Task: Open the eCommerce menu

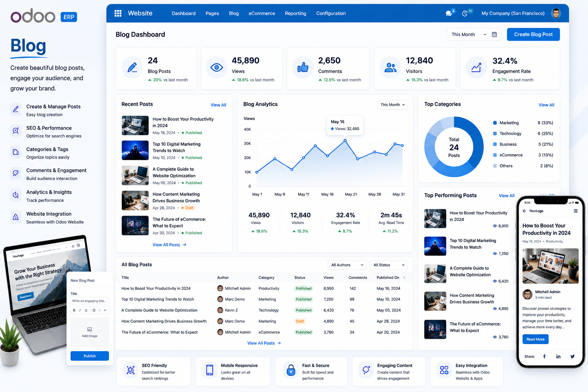Action: coord(262,13)
